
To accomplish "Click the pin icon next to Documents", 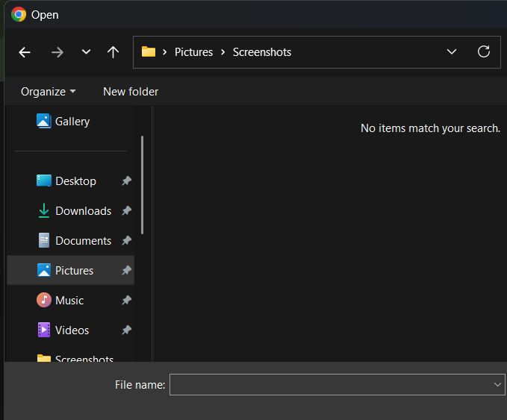I will 126,241.
